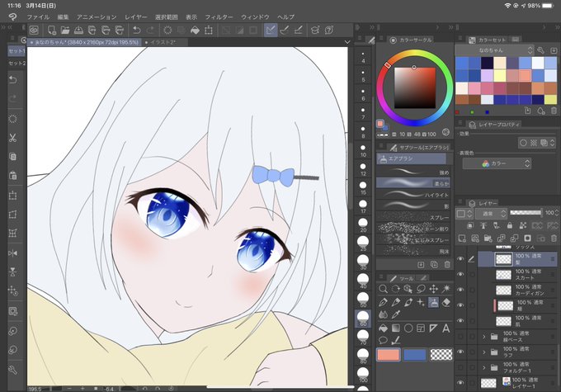Hide the カーディガン layer

(460, 290)
